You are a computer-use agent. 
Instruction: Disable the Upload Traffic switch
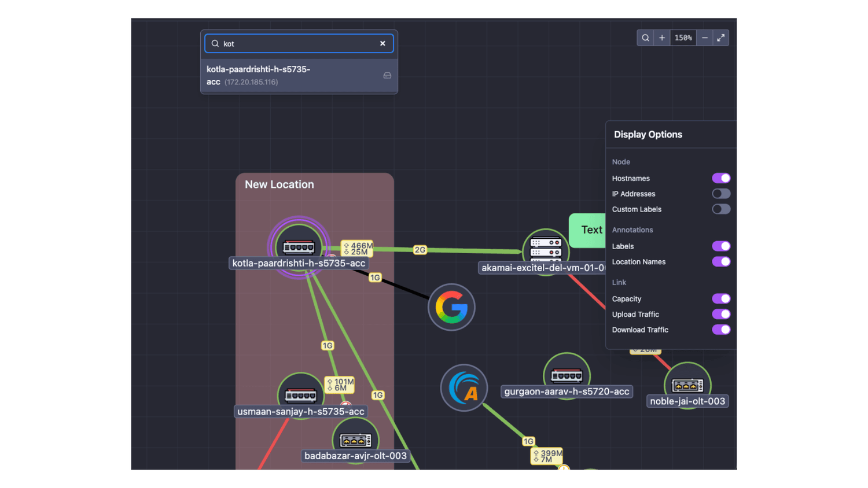[721, 315]
